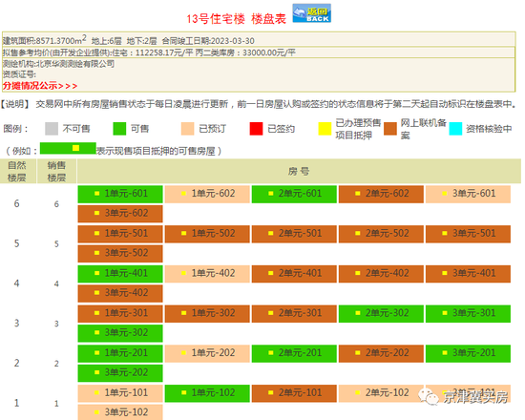The height and width of the screenshot is (420, 525).
Task: Click room 1单元-502
Action: tap(207, 234)
